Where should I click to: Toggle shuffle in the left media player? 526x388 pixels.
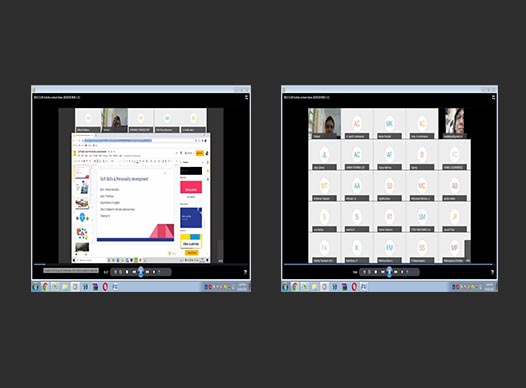[x=115, y=272]
